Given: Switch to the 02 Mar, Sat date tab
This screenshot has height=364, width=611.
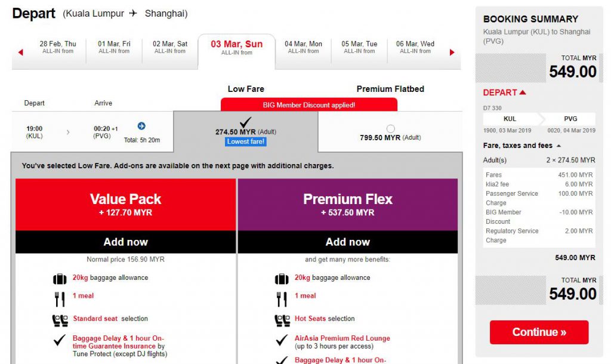Looking at the screenshot, I should 170,47.
